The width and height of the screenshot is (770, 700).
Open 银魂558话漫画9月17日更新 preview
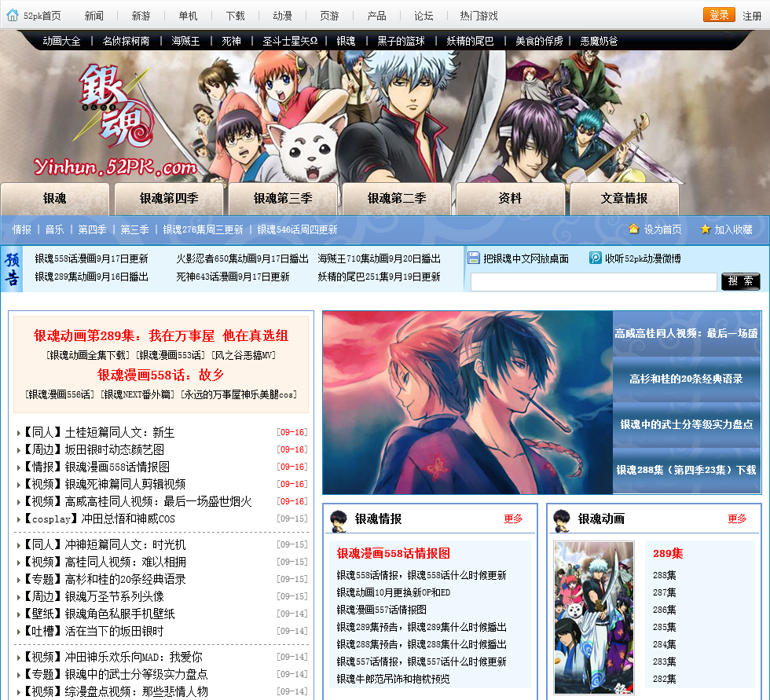(x=91, y=258)
